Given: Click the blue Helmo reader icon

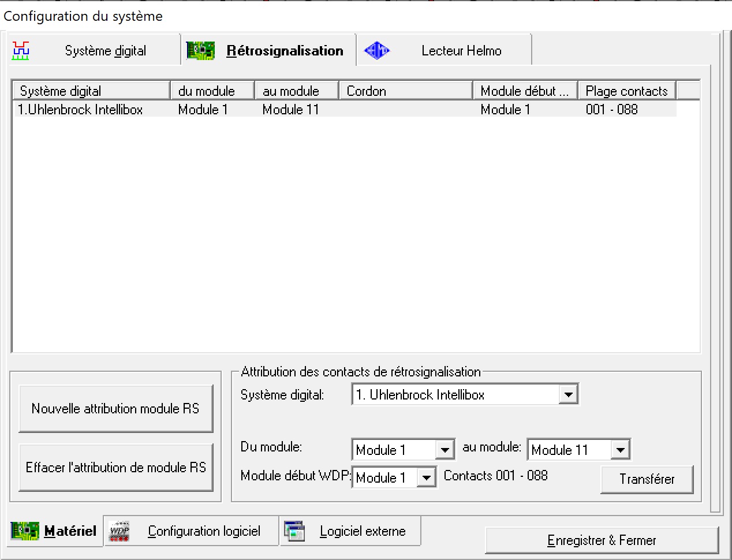Looking at the screenshot, I should point(377,51).
